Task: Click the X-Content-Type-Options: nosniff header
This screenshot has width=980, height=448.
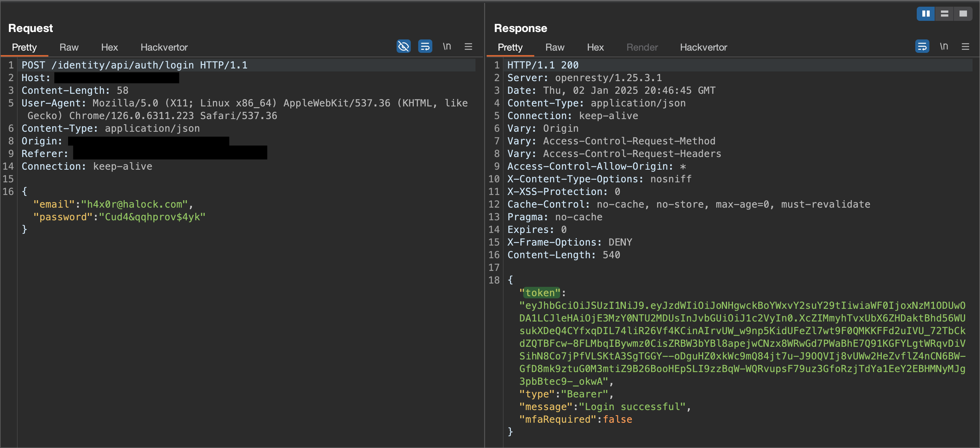Action: pyautogui.click(x=599, y=179)
